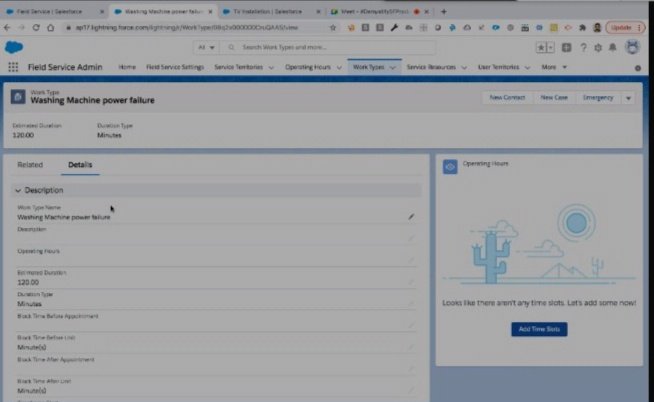Open the More navigation dropdown
This screenshot has height=402, width=654.
[554, 67]
